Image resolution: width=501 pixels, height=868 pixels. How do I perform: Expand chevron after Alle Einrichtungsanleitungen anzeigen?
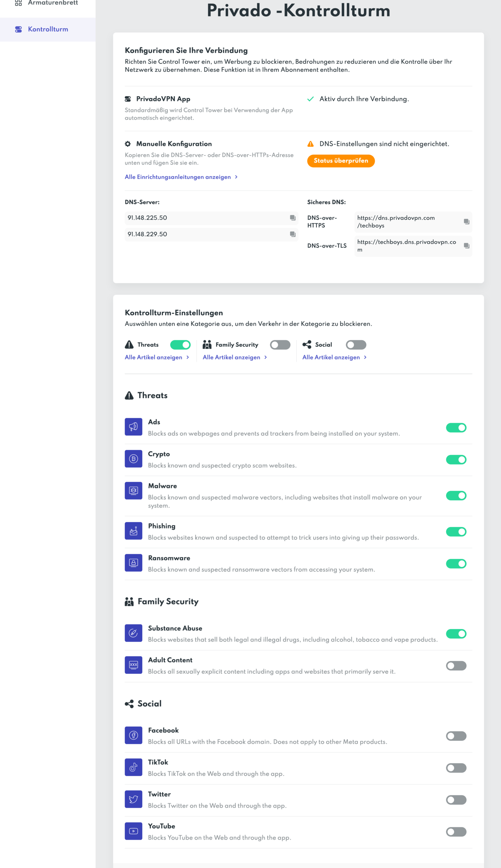tap(236, 177)
